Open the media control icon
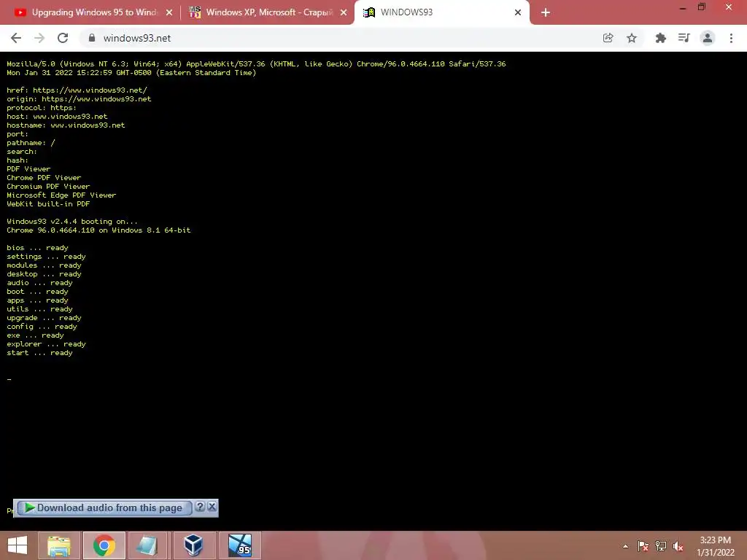 click(x=684, y=38)
